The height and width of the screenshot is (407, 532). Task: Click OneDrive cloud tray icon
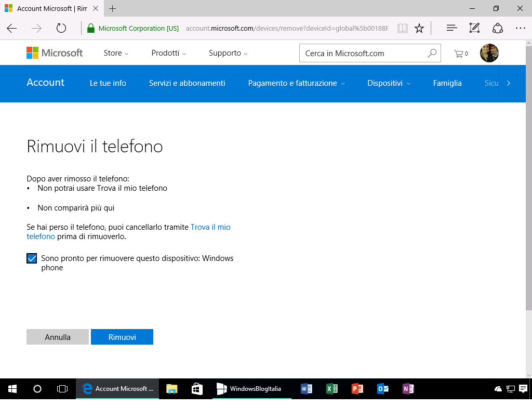[498, 389]
